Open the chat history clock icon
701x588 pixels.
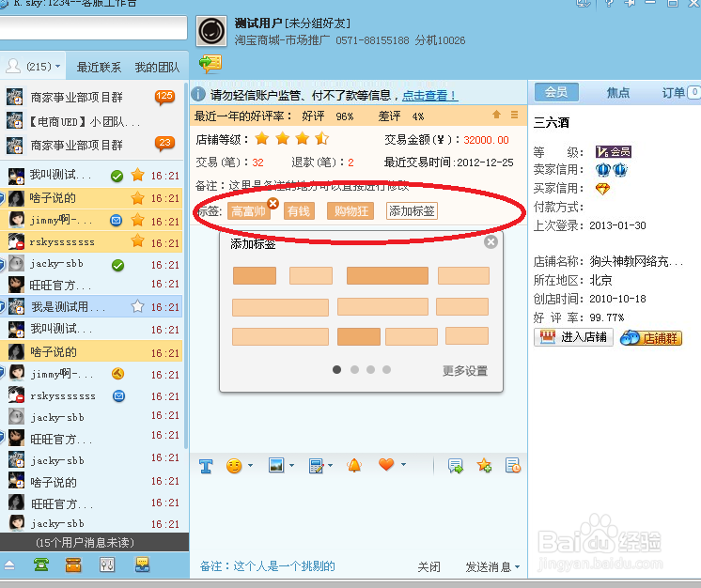pyautogui.click(x=513, y=465)
